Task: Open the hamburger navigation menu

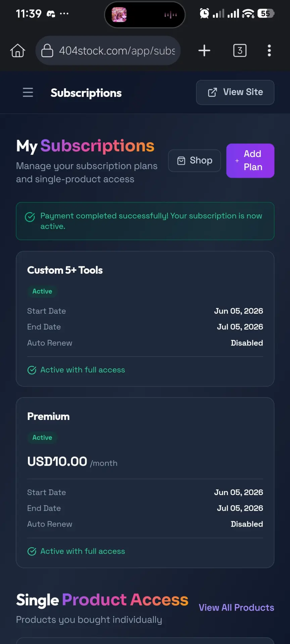Action: [28, 92]
